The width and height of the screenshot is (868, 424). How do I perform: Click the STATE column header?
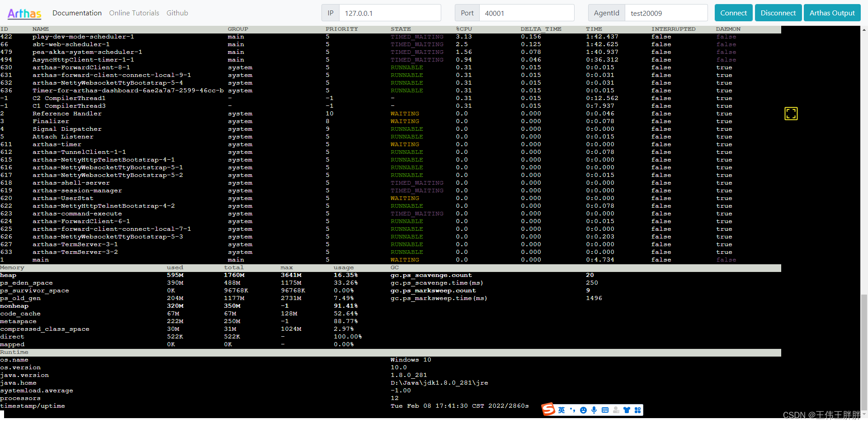(x=401, y=29)
